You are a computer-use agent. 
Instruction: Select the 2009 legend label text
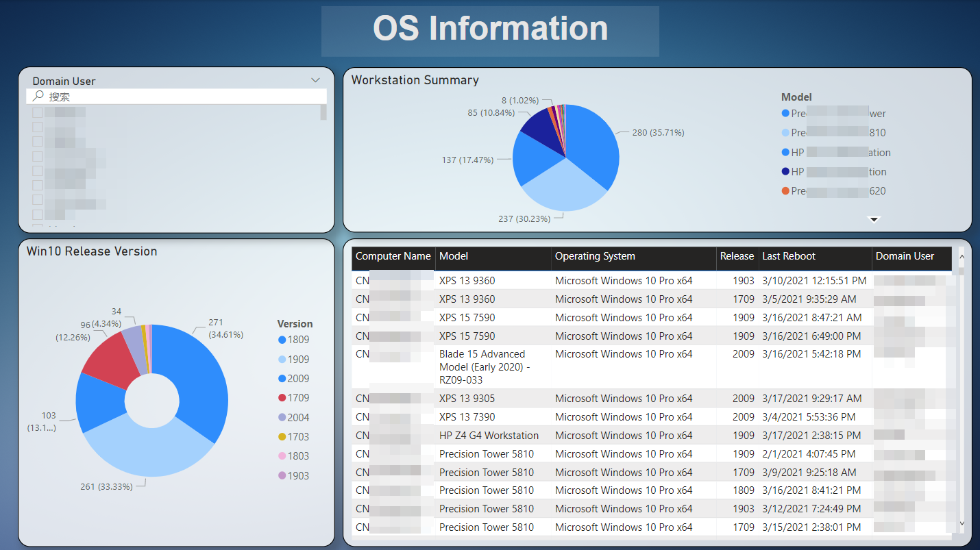298,379
